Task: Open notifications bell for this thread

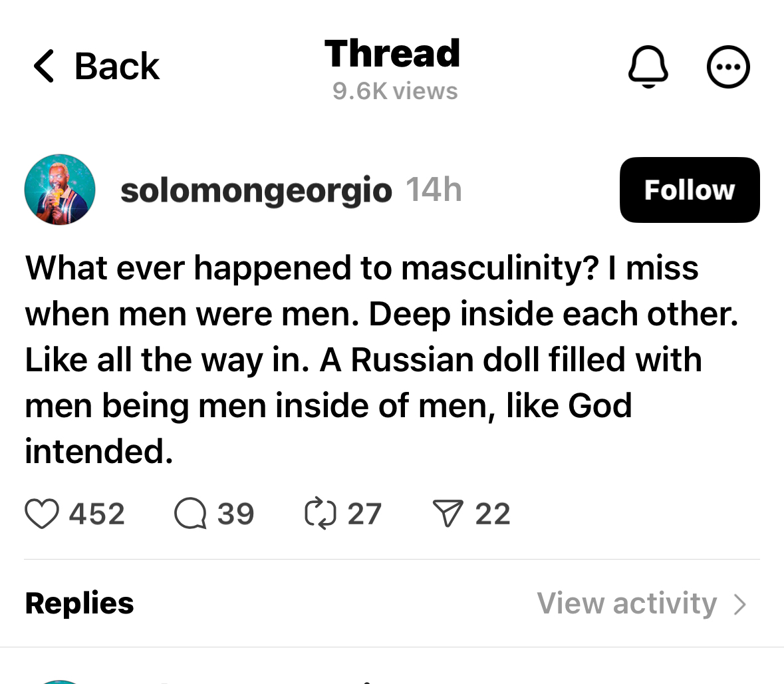Action: pyautogui.click(x=648, y=67)
